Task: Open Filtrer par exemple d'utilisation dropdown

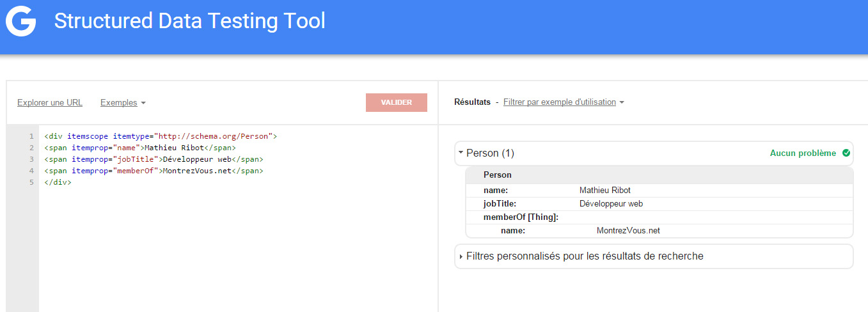Action: point(564,102)
